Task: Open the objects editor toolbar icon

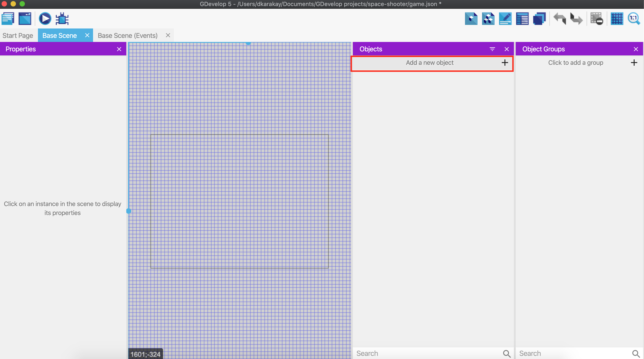Action: coord(471,19)
